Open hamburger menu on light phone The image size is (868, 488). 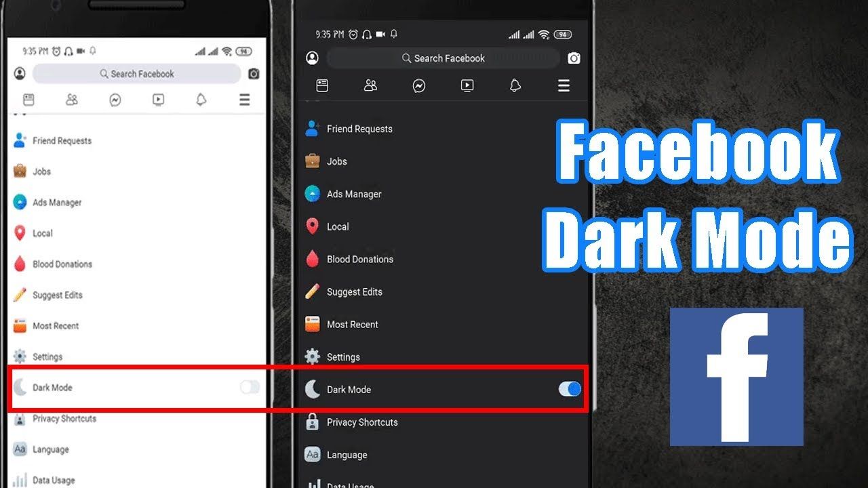coord(245,100)
